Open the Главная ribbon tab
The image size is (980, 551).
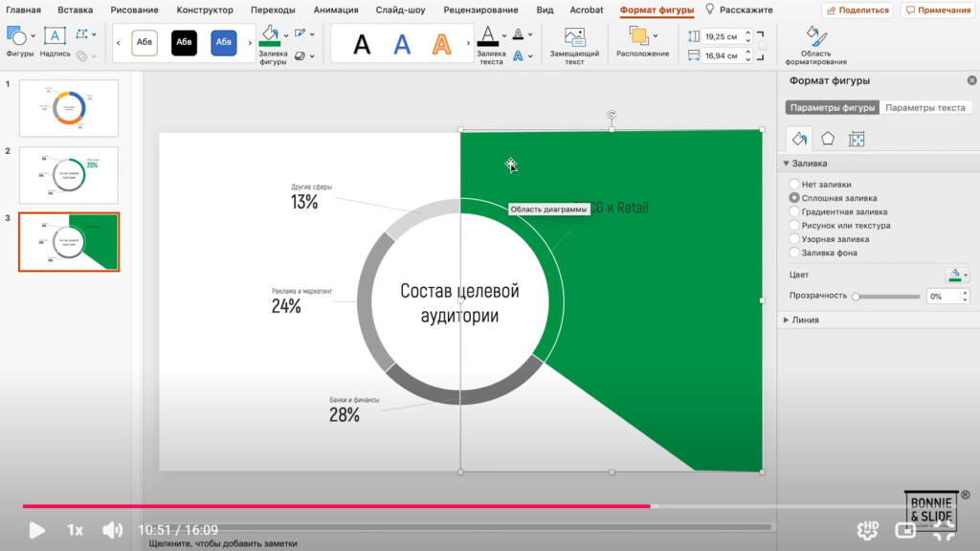pos(23,10)
